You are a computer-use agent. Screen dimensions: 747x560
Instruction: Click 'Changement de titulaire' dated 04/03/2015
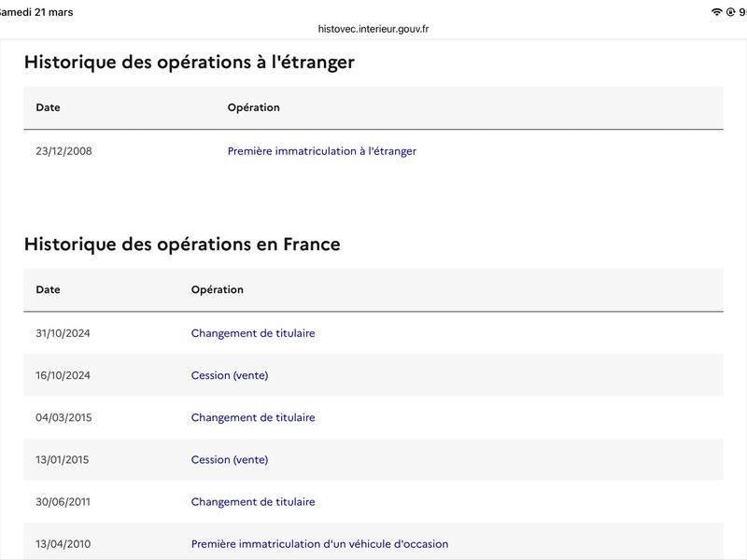coord(253,417)
